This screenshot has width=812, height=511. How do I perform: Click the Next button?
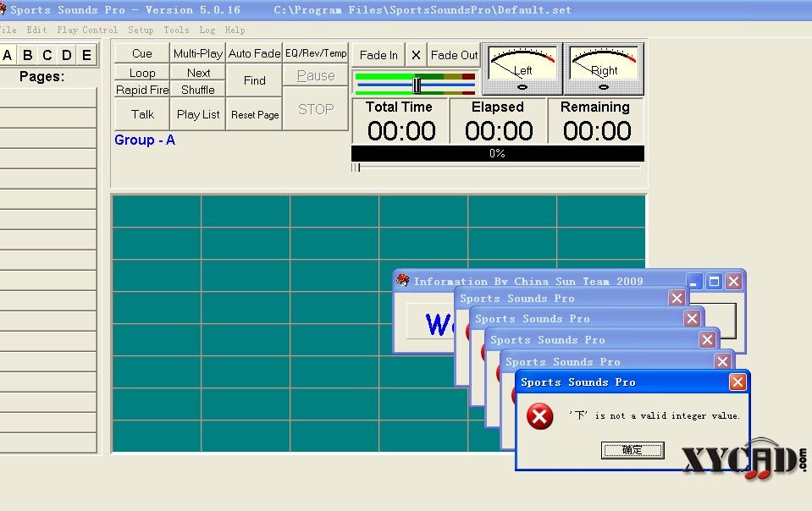click(x=198, y=73)
